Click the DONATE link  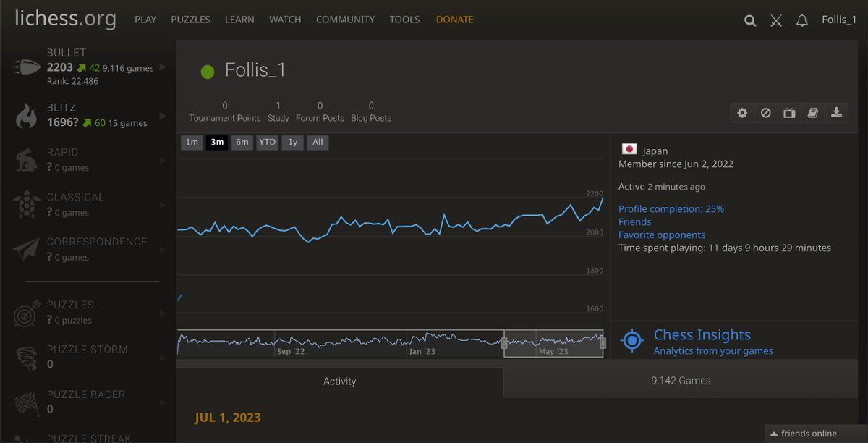coord(455,20)
